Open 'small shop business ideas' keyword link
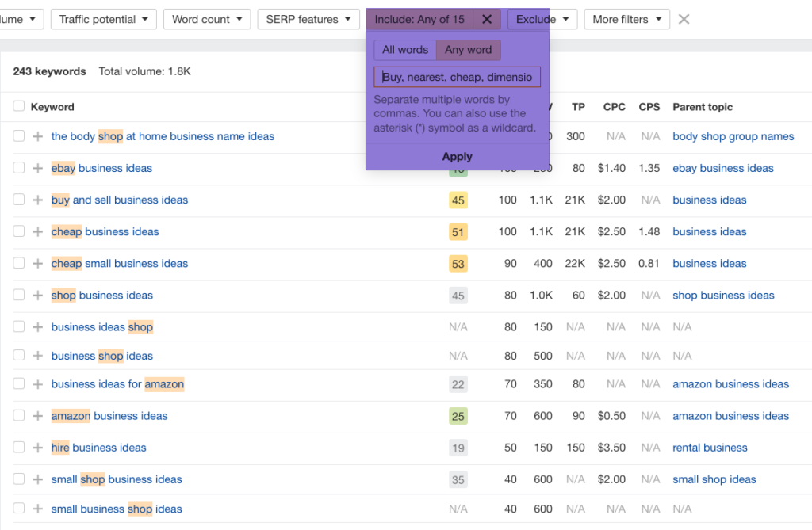 point(117,479)
